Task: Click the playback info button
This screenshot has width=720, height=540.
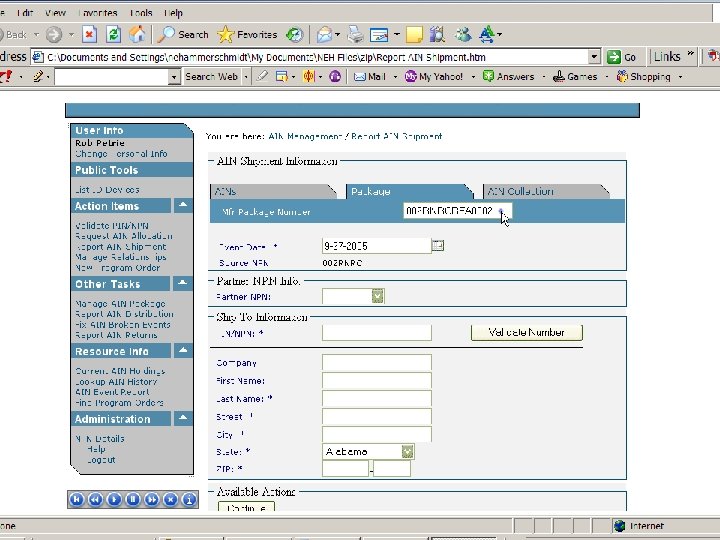Action: [189, 500]
